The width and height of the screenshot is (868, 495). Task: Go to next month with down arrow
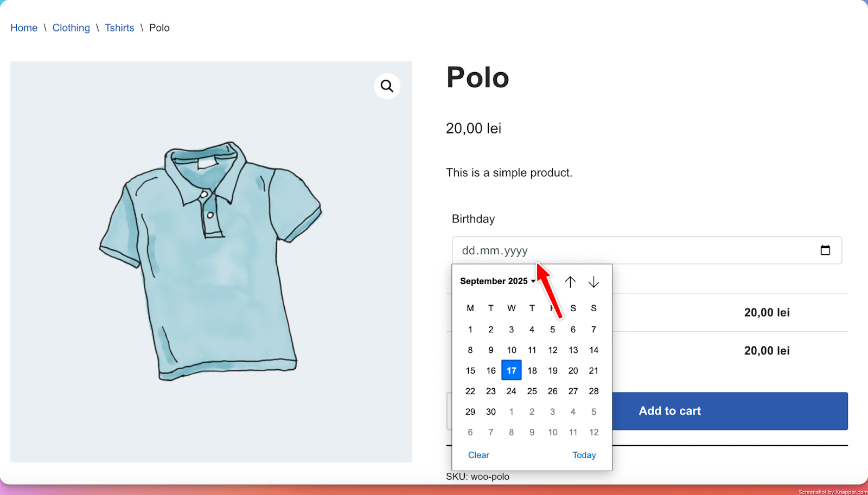(593, 282)
